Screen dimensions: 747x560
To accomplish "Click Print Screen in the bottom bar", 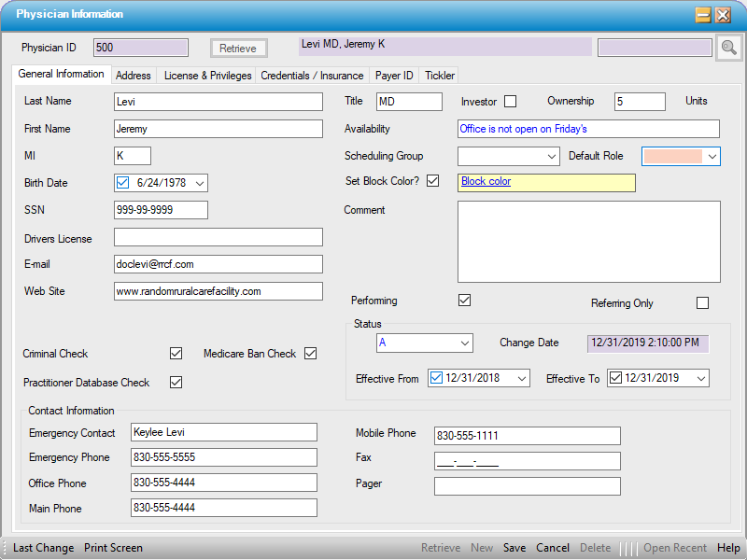I will tap(113, 548).
